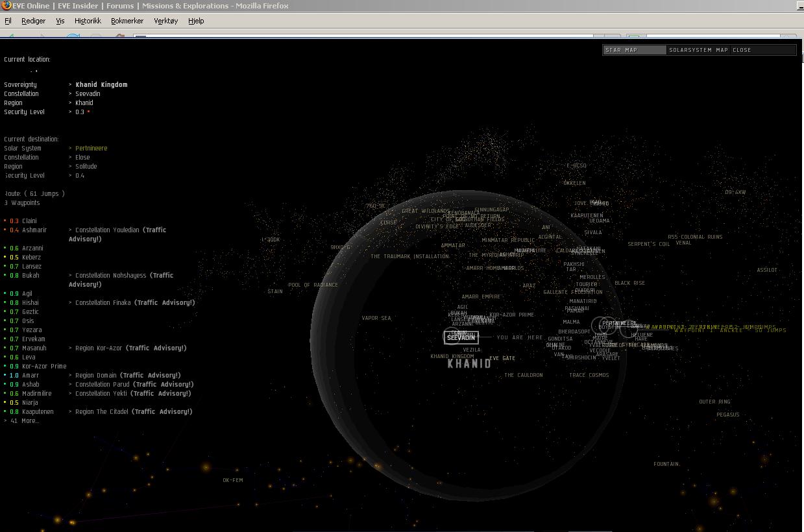Image resolution: width=804 pixels, height=532 pixels.
Task: Open the Bokmerker menu
Action: 127,21
